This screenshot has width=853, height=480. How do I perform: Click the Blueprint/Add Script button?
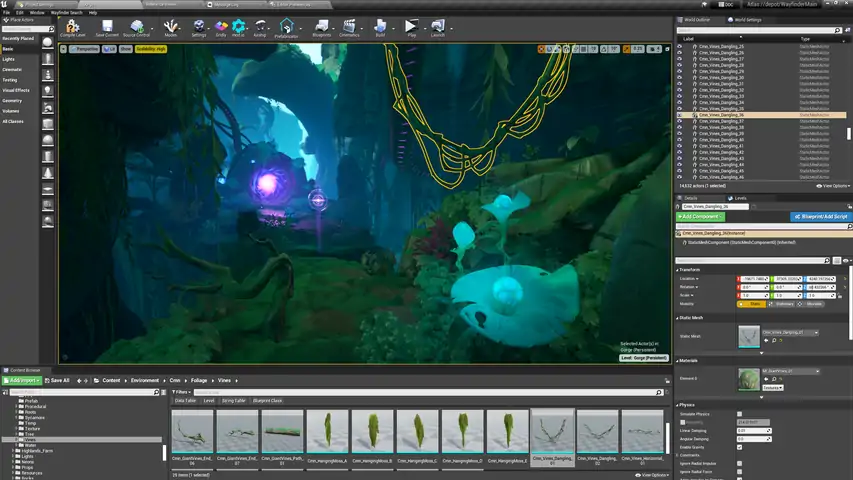pyautogui.click(x=820, y=216)
